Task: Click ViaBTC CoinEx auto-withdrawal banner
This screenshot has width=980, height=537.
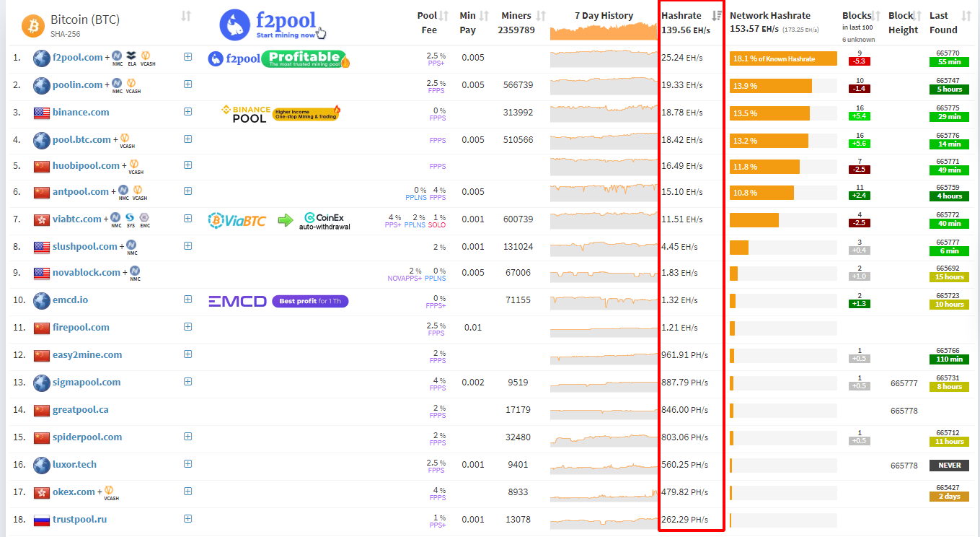Action: (279, 220)
